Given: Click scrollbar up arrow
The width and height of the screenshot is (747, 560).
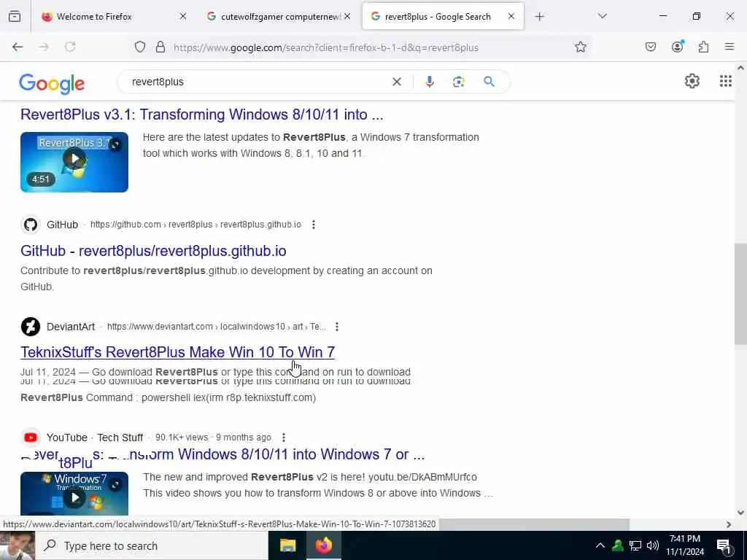Looking at the screenshot, I should pyautogui.click(x=740, y=68).
